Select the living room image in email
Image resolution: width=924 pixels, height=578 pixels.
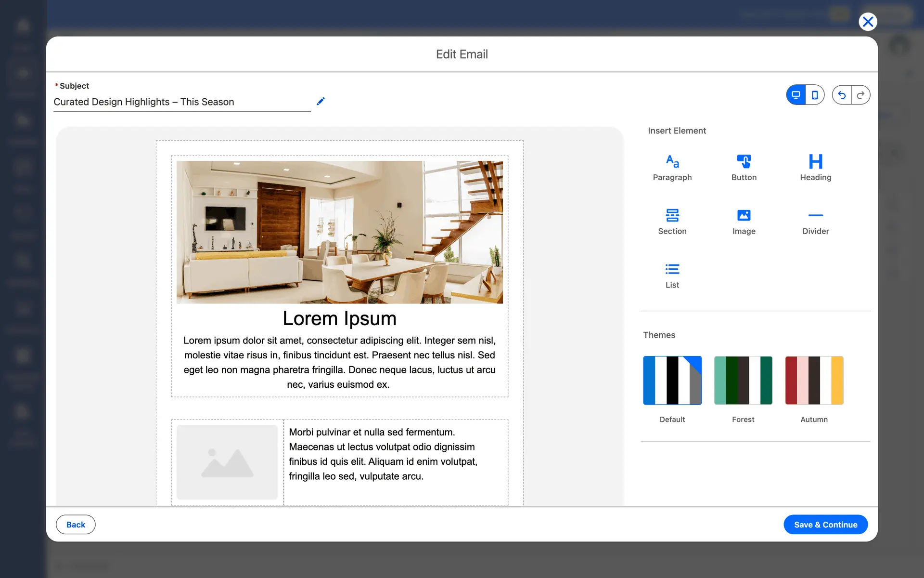pos(339,232)
